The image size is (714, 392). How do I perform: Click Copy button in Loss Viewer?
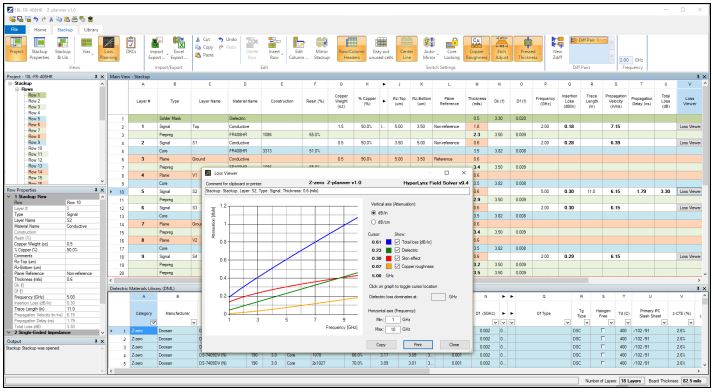coord(381,345)
